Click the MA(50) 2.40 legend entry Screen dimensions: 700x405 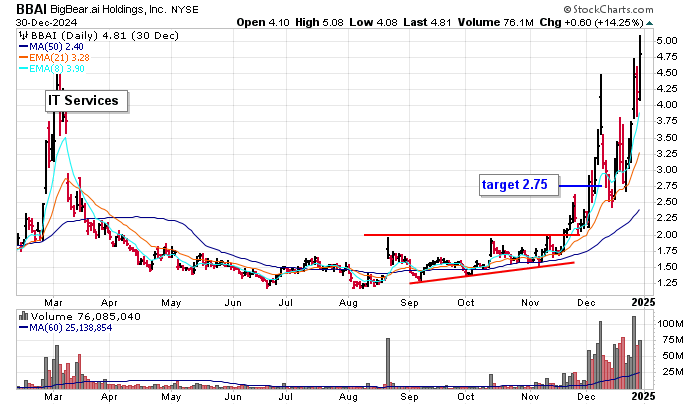[x=51, y=47]
